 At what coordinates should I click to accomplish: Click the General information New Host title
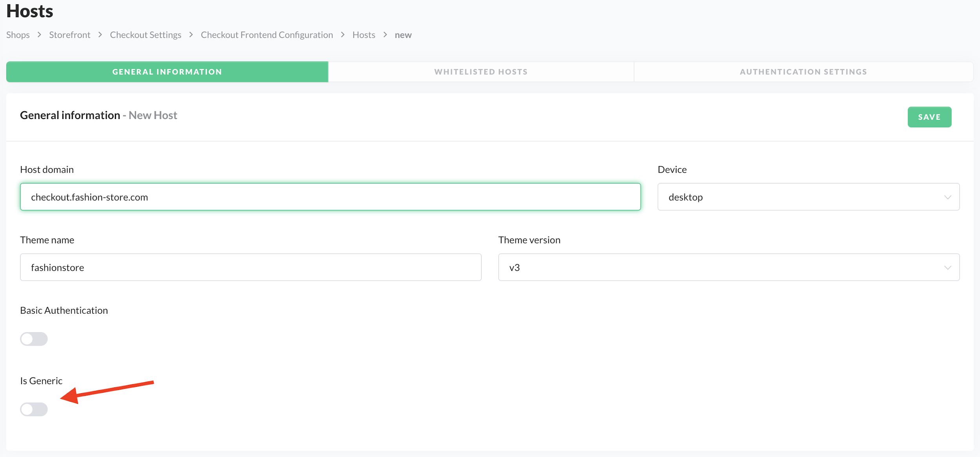pos(98,116)
